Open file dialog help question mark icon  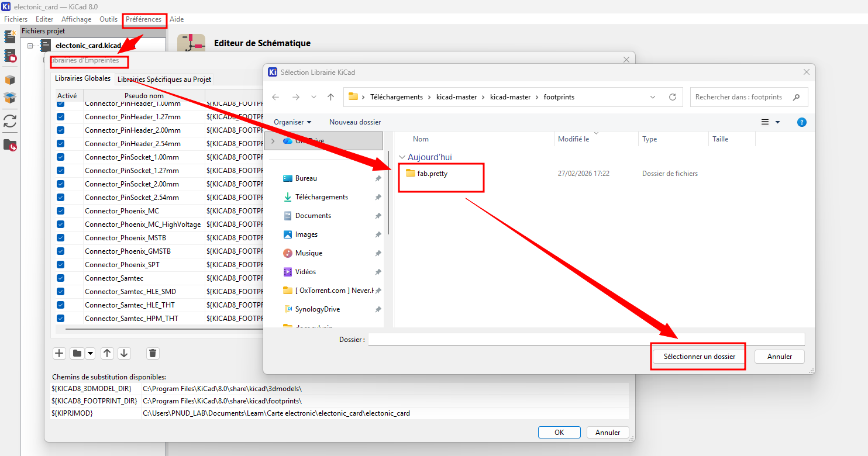(x=802, y=122)
